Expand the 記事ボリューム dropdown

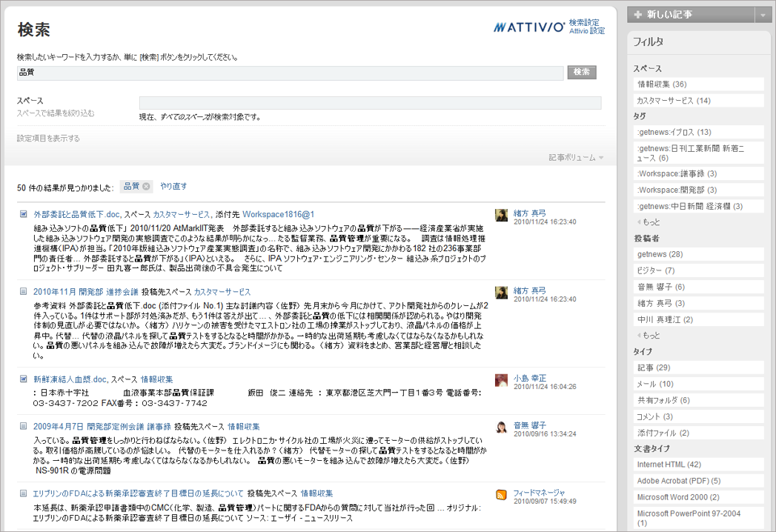click(x=576, y=157)
